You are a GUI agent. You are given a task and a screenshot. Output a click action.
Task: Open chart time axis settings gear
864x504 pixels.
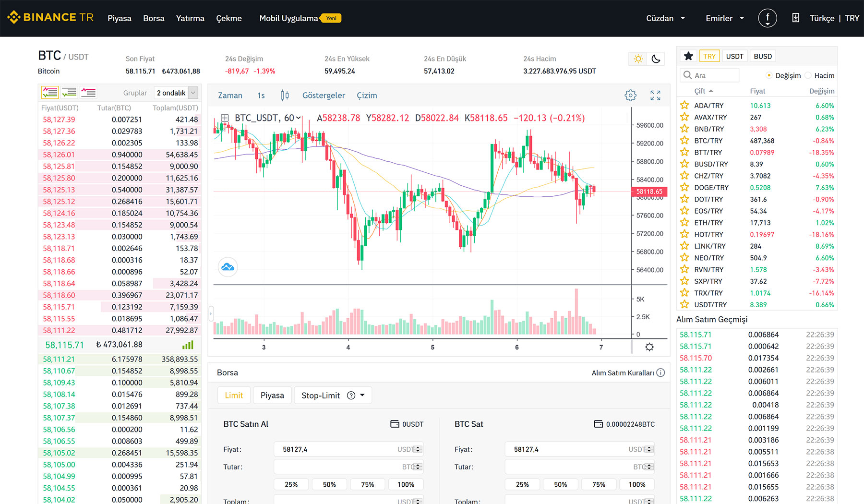pos(649,347)
